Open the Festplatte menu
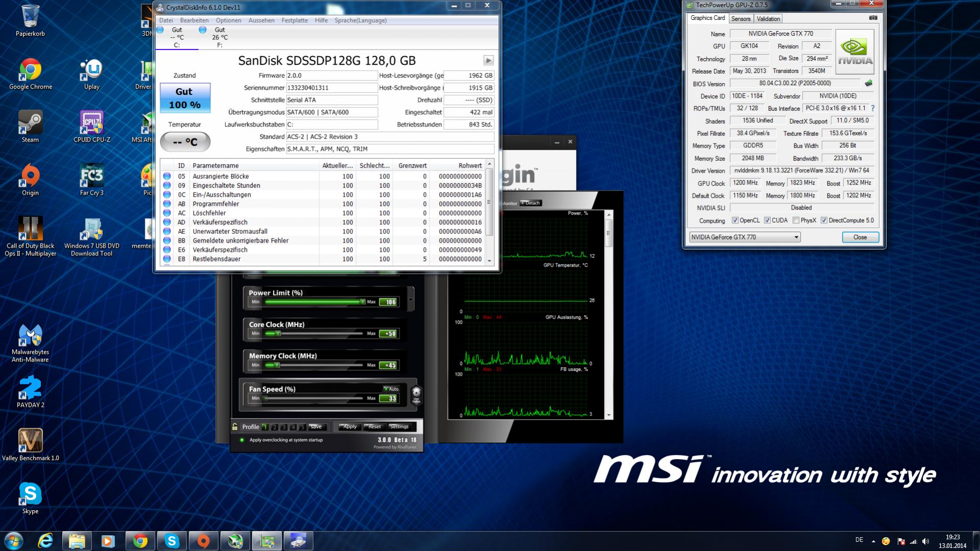Image resolution: width=980 pixels, height=551 pixels. (295, 20)
